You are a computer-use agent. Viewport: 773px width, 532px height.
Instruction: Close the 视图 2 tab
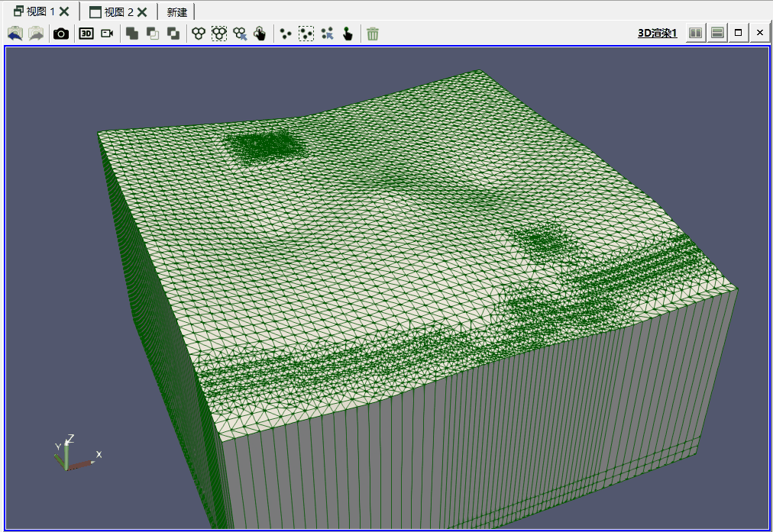[x=142, y=11]
